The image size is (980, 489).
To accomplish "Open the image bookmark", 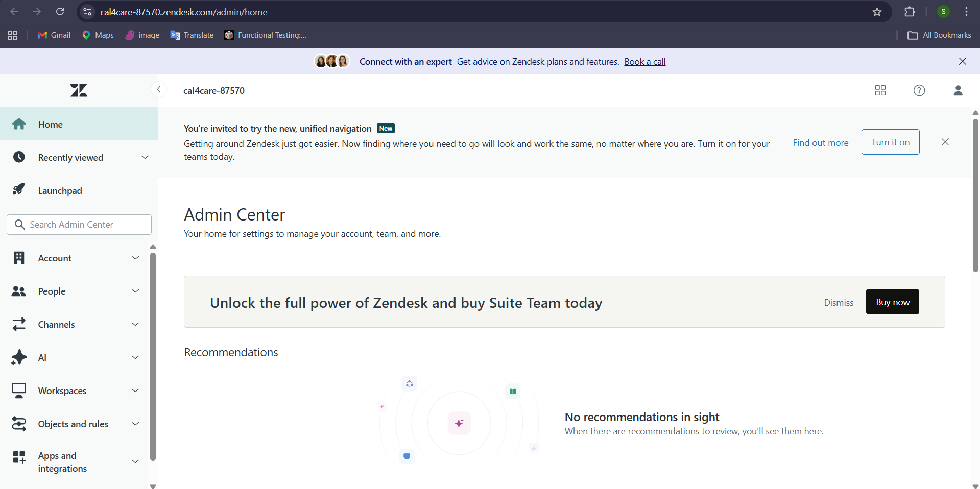I will point(142,35).
